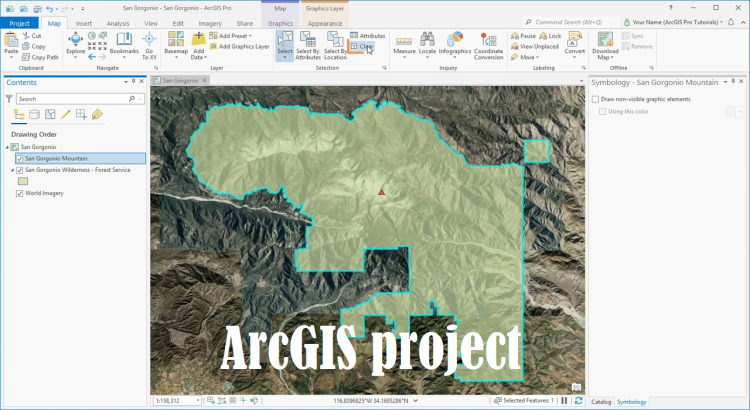Open the map scale dropdown

[x=198, y=400]
